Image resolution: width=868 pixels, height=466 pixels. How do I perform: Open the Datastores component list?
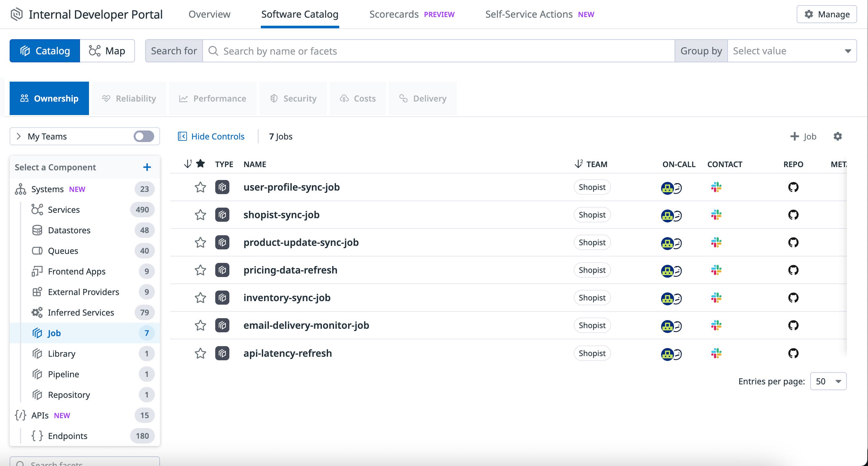pyautogui.click(x=69, y=230)
